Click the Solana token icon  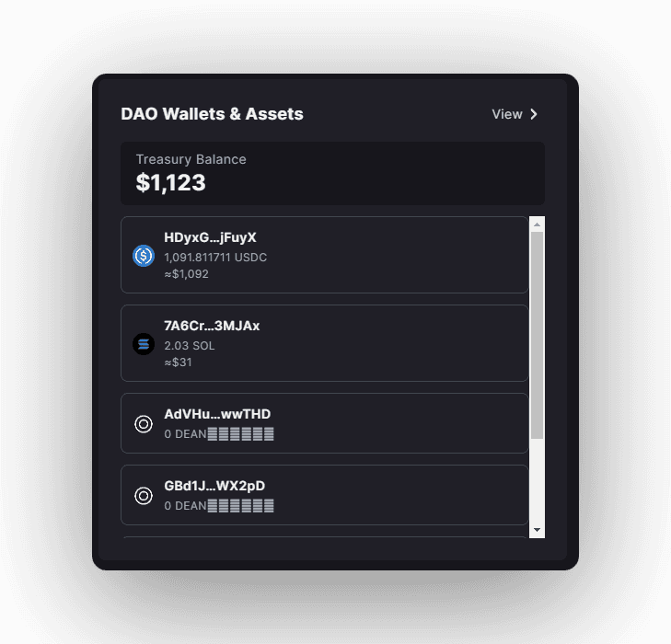point(144,344)
